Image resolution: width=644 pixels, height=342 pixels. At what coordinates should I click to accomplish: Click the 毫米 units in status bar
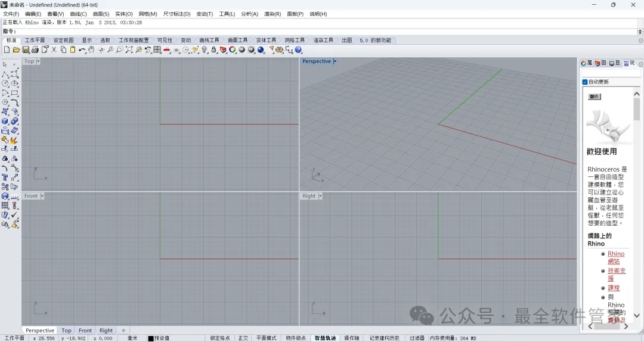tap(132, 338)
